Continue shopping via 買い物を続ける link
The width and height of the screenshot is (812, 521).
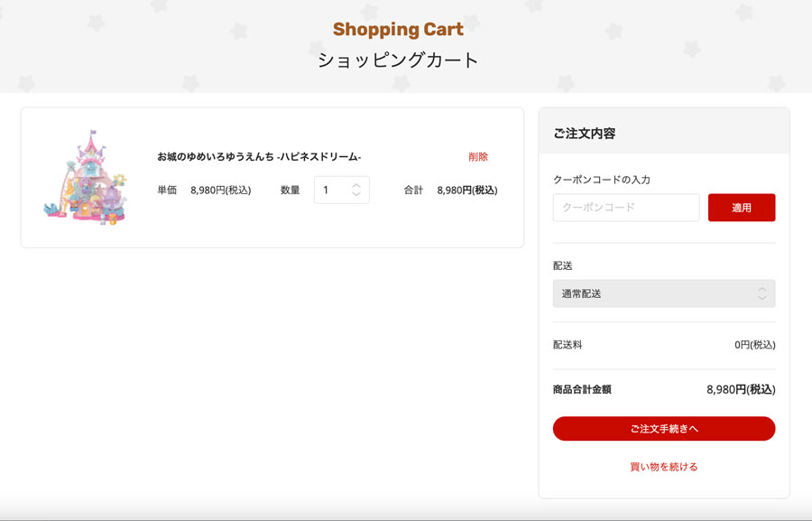pos(664,467)
